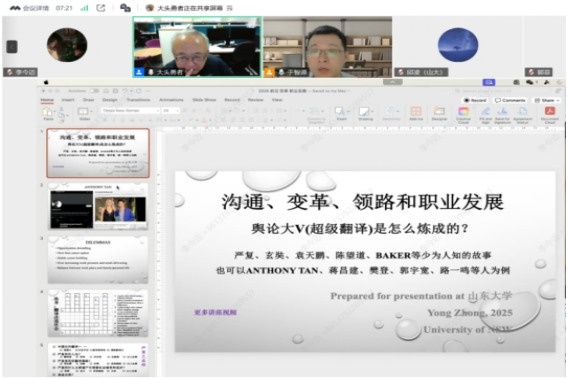This screenshot has height=378, width=567.
Task: Switch to the Transitions ribbon tab
Action: coord(138,100)
